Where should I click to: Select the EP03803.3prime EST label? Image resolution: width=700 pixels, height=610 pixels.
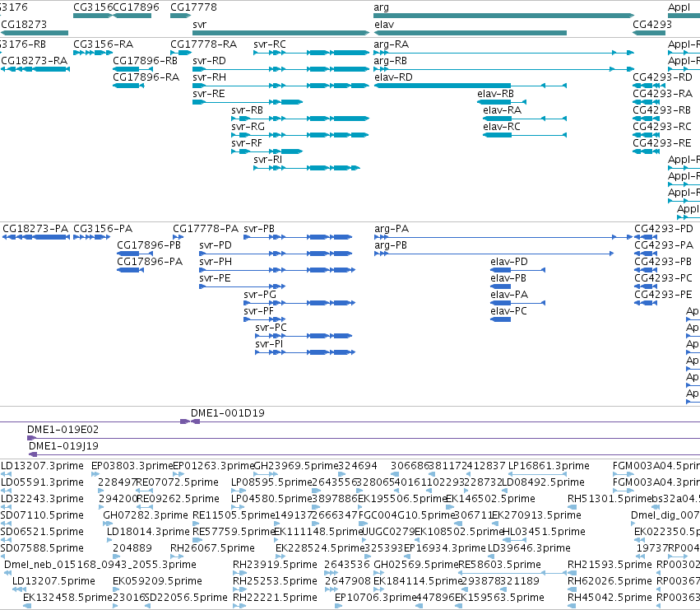point(132,466)
